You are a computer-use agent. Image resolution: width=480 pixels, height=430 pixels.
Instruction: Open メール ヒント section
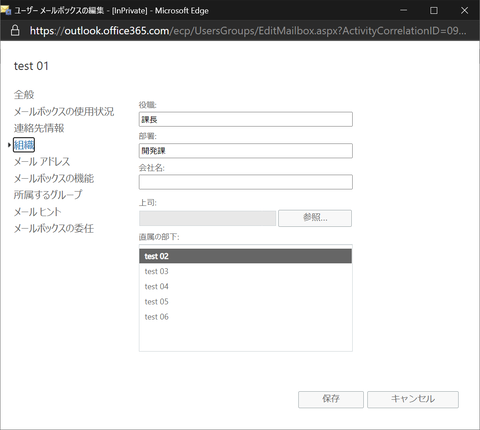click(38, 212)
